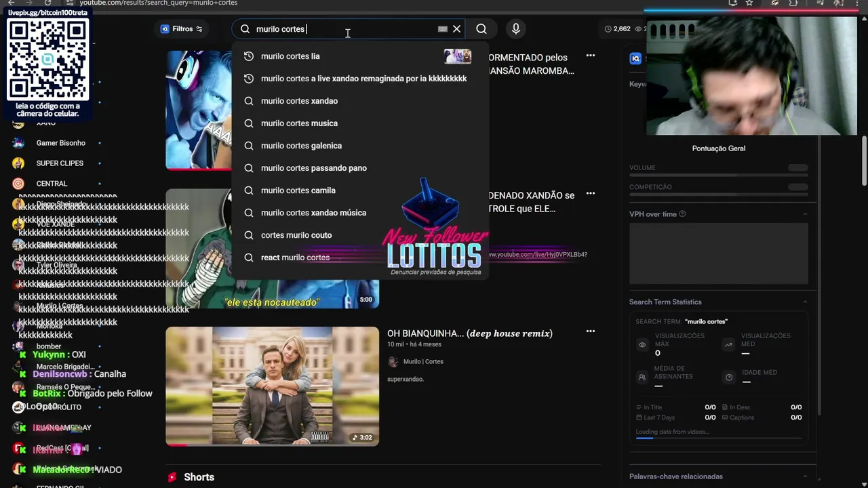Click thumbnail preview in 'murilo cortes lia' suggestion

coord(458,56)
